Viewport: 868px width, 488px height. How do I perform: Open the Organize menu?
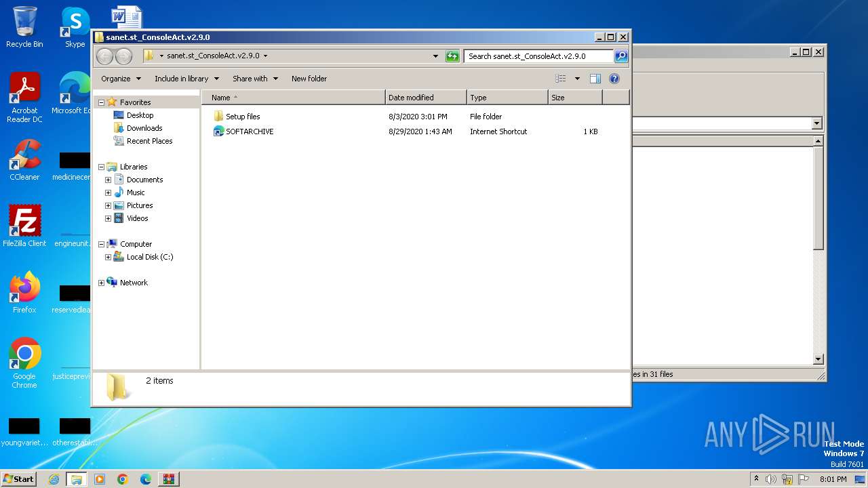[121, 79]
